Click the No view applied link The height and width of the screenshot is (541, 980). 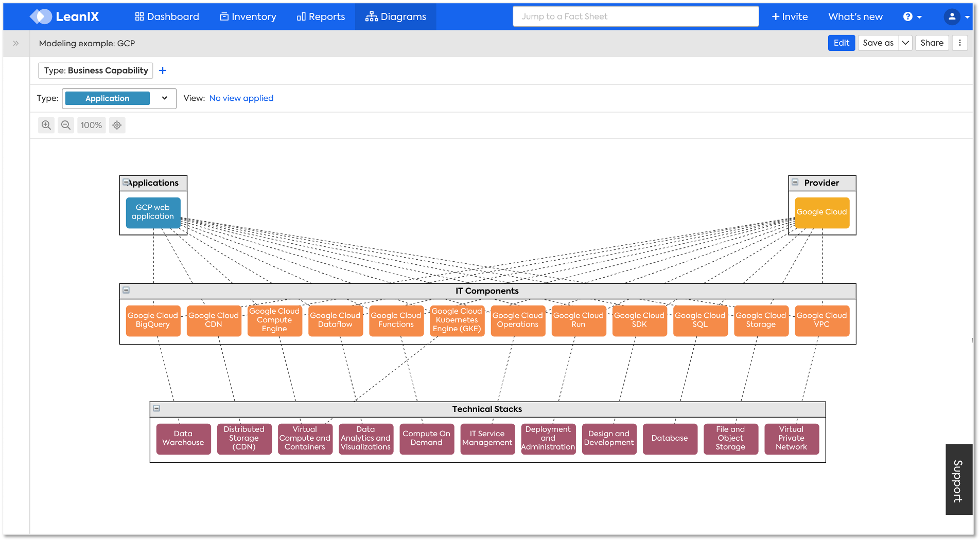click(241, 98)
